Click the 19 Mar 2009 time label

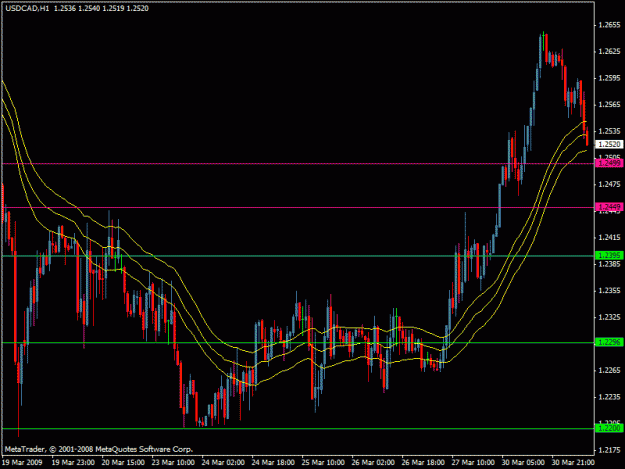pos(22,462)
